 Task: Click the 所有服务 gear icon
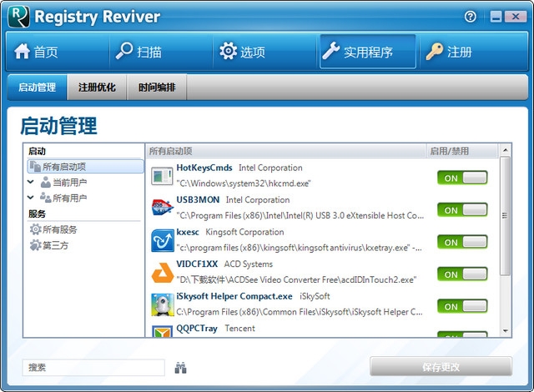point(35,229)
